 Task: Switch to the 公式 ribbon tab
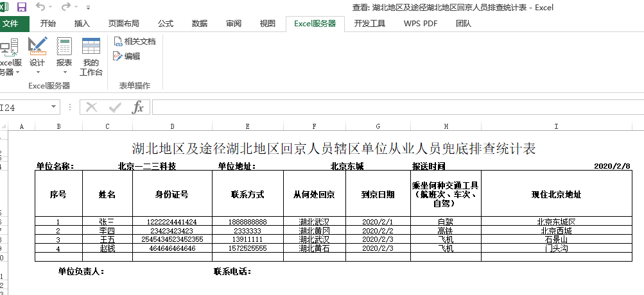click(166, 23)
